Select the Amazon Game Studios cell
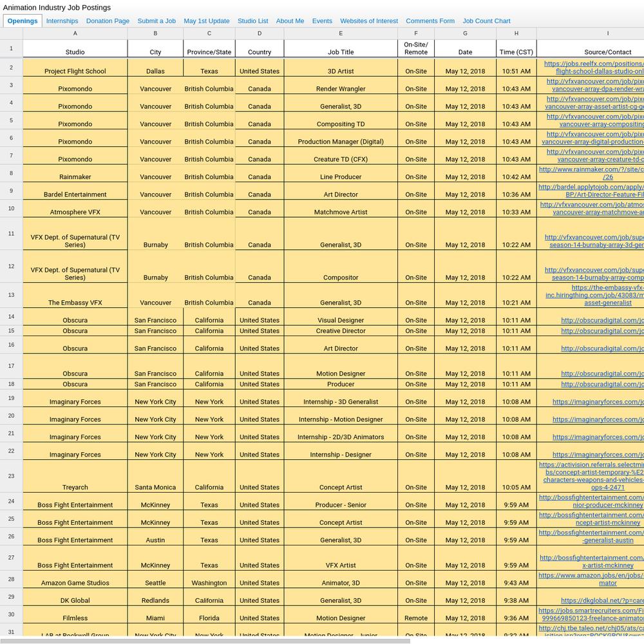The image size is (644, 644). tap(75, 579)
